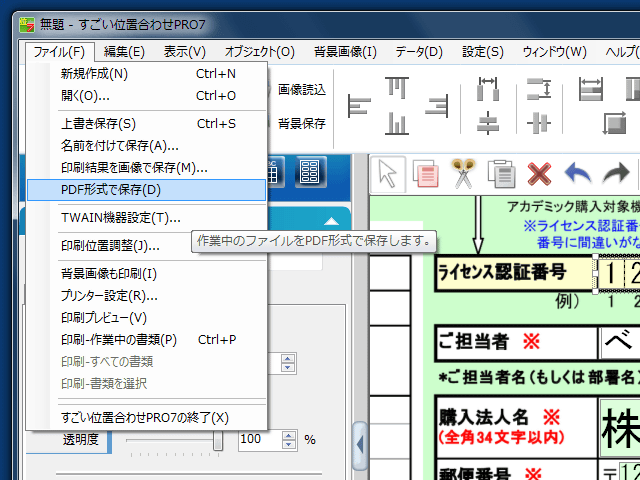
Task: Click the same size resize icon
Action: click(x=614, y=123)
